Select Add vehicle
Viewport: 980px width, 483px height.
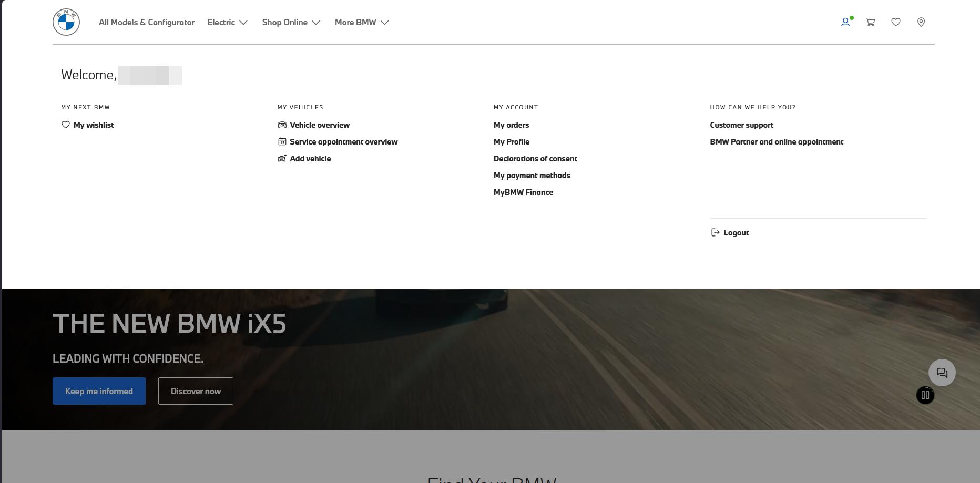point(310,158)
